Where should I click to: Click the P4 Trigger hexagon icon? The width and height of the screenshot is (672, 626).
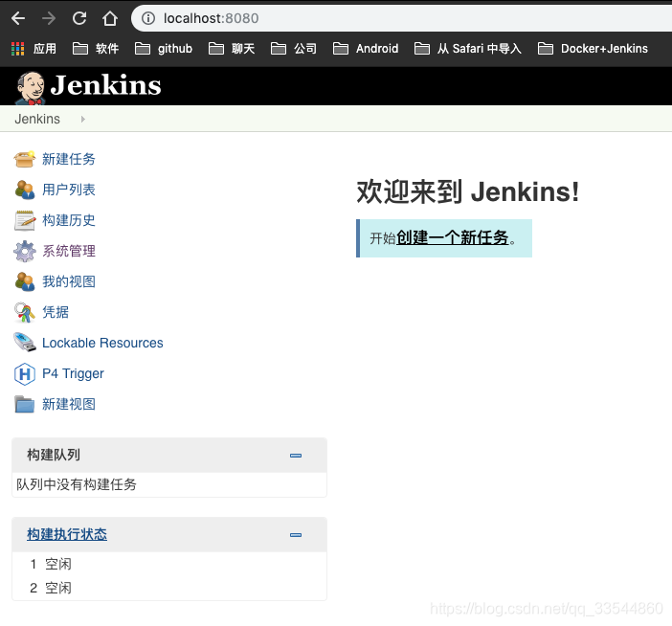(x=25, y=374)
